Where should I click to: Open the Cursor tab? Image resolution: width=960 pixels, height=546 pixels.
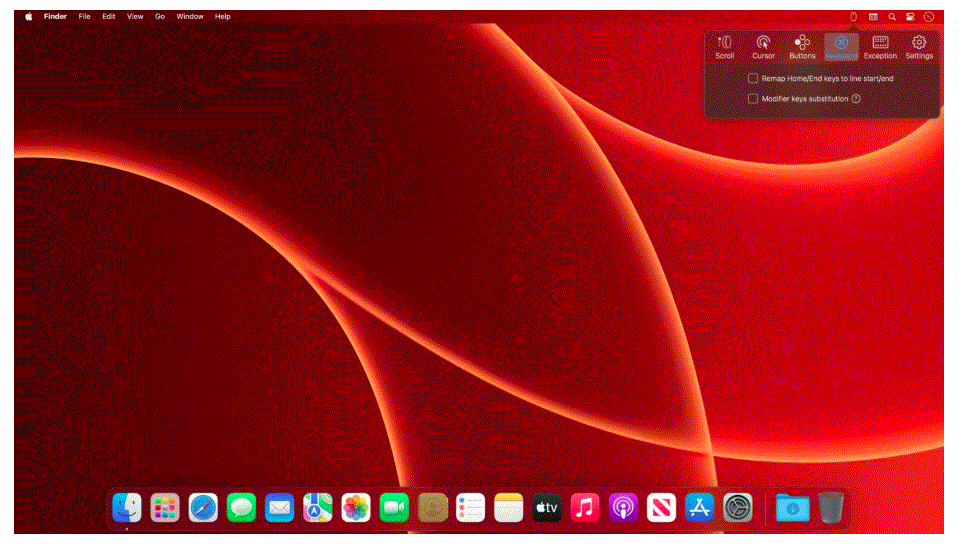tap(763, 47)
